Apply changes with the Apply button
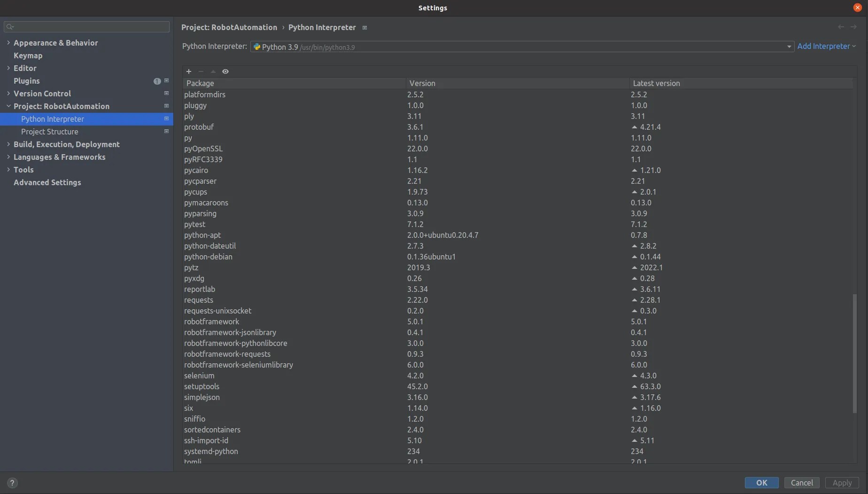The width and height of the screenshot is (868, 494). [x=842, y=483]
